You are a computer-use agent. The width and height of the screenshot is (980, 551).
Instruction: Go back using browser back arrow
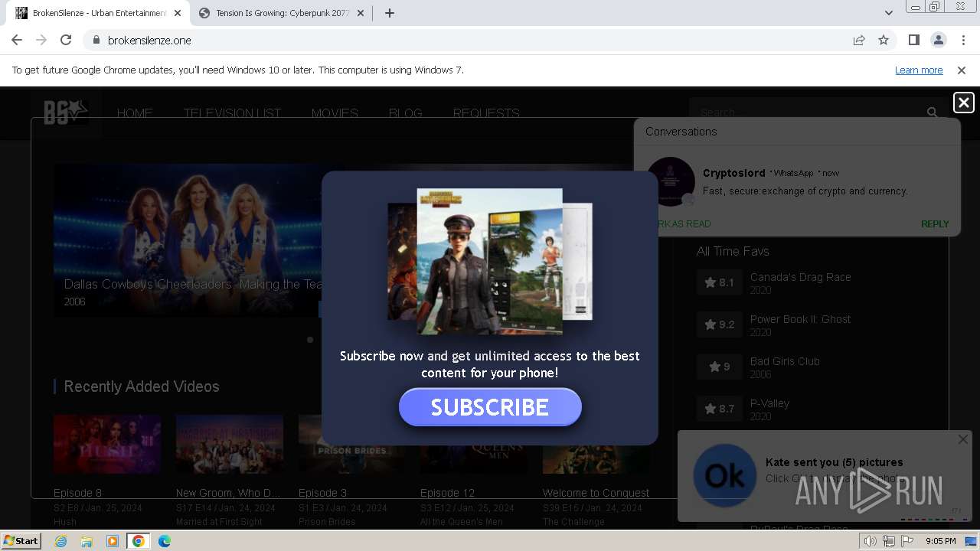point(17,40)
